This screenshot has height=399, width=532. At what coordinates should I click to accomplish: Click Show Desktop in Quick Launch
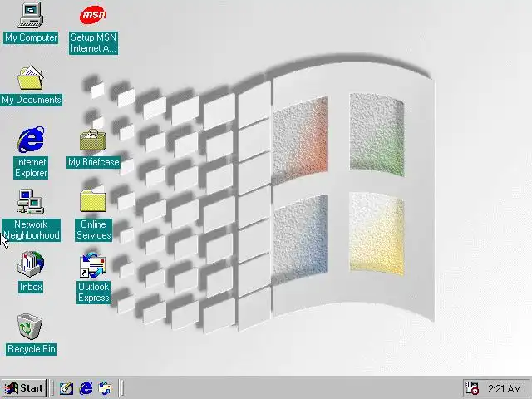pyautogui.click(x=66, y=388)
